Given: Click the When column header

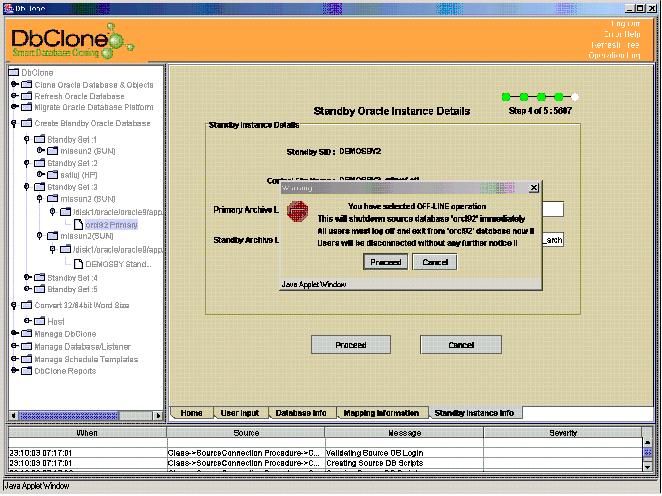Looking at the screenshot, I should click(x=87, y=433).
